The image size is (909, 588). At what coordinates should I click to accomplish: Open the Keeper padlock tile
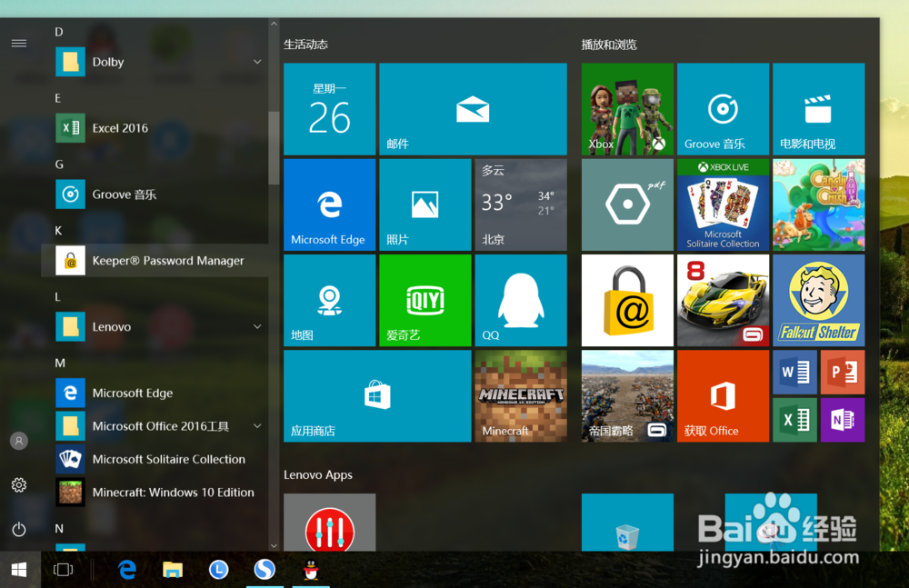[x=627, y=301]
